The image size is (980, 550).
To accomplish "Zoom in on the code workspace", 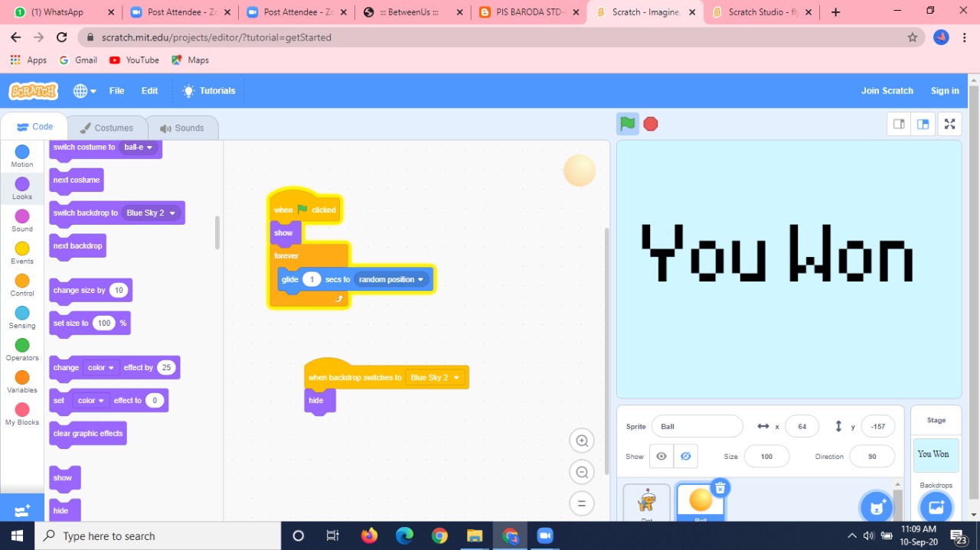I will point(581,441).
